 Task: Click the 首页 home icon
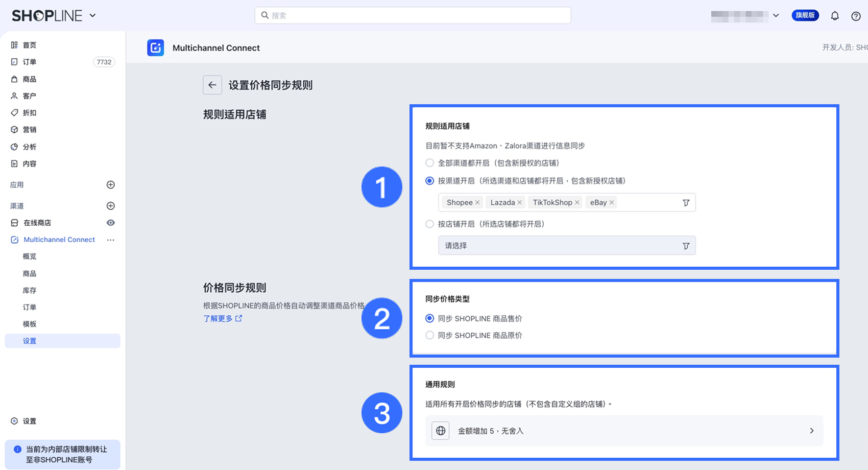14,45
